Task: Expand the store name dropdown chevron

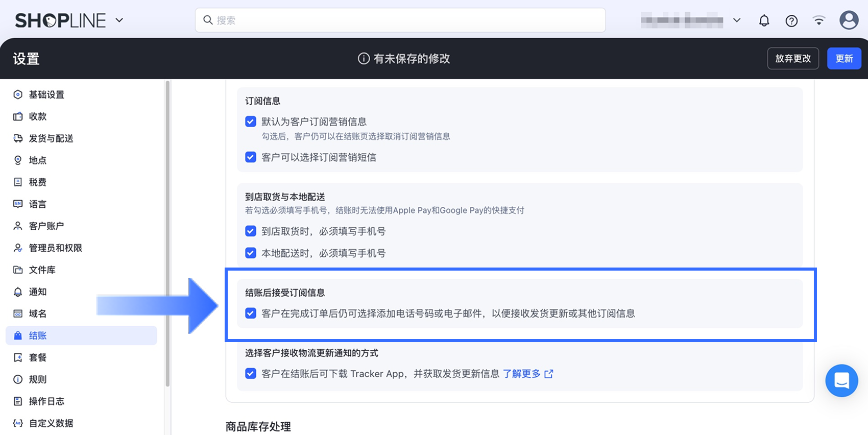Action: click(737, 20)
